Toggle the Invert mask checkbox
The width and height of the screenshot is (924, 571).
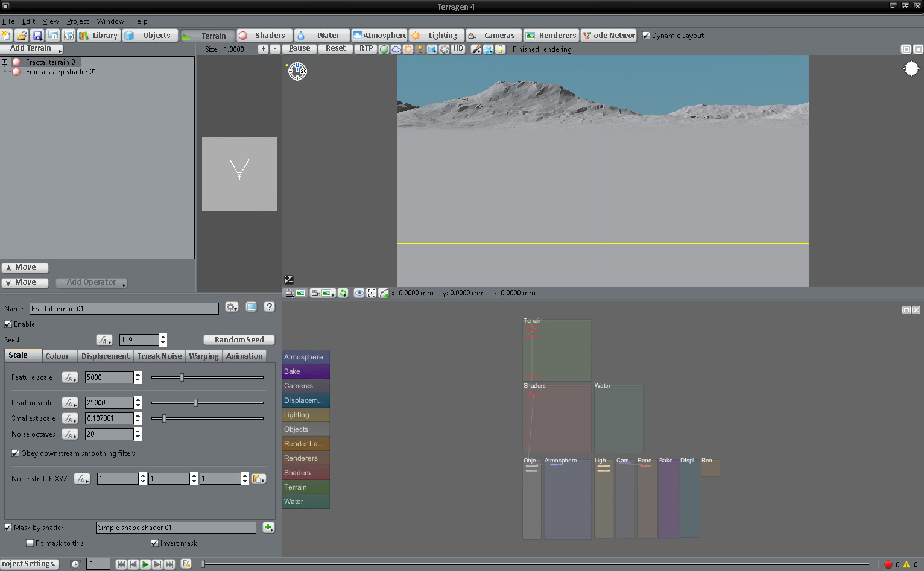click(154, 543)
